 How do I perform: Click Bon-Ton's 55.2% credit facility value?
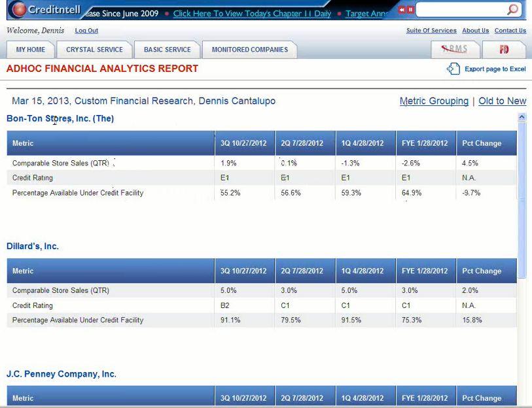230,193
